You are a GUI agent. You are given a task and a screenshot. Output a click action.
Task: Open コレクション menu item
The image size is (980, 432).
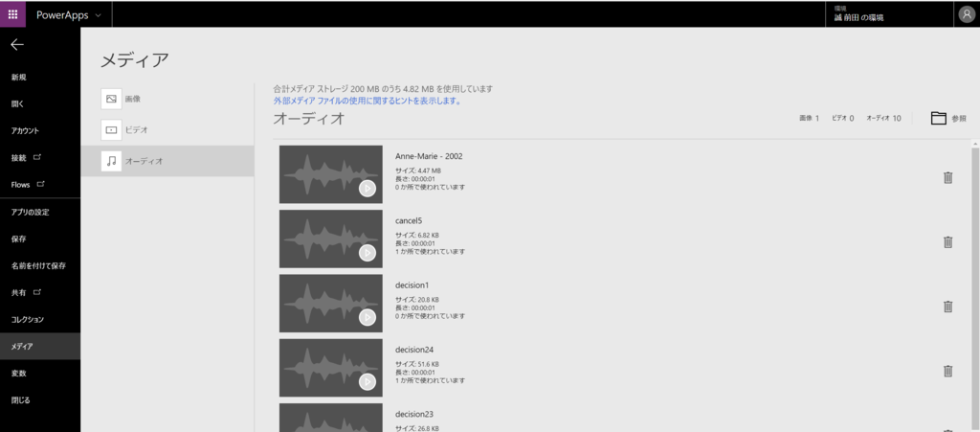tap(40, 320)
